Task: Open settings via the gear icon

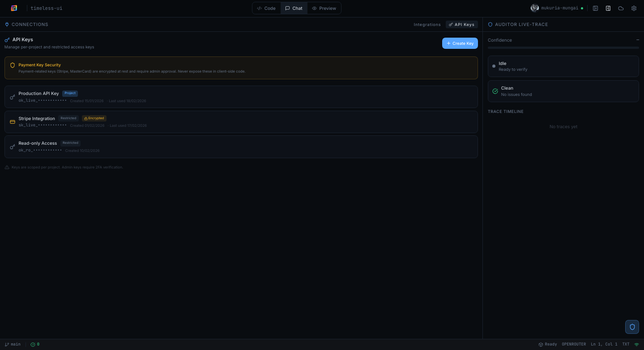Action: pyautogui.click(x=634, y=8)
